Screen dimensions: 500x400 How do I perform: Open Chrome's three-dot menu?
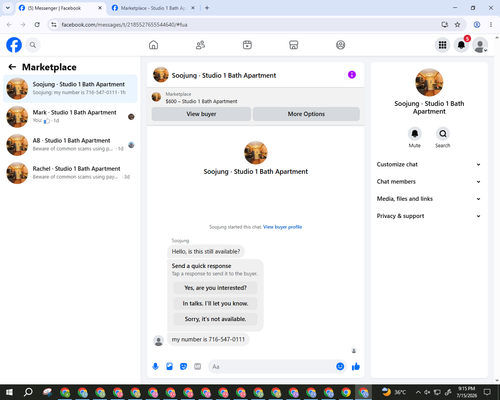(491, 25)
